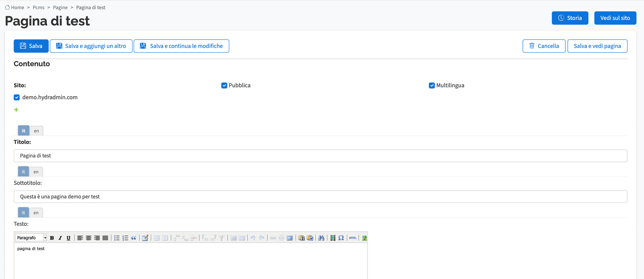Screen dimensions: 644x279
Task: Apply underline formatting in the Testo editor
Action: [68, 238]
